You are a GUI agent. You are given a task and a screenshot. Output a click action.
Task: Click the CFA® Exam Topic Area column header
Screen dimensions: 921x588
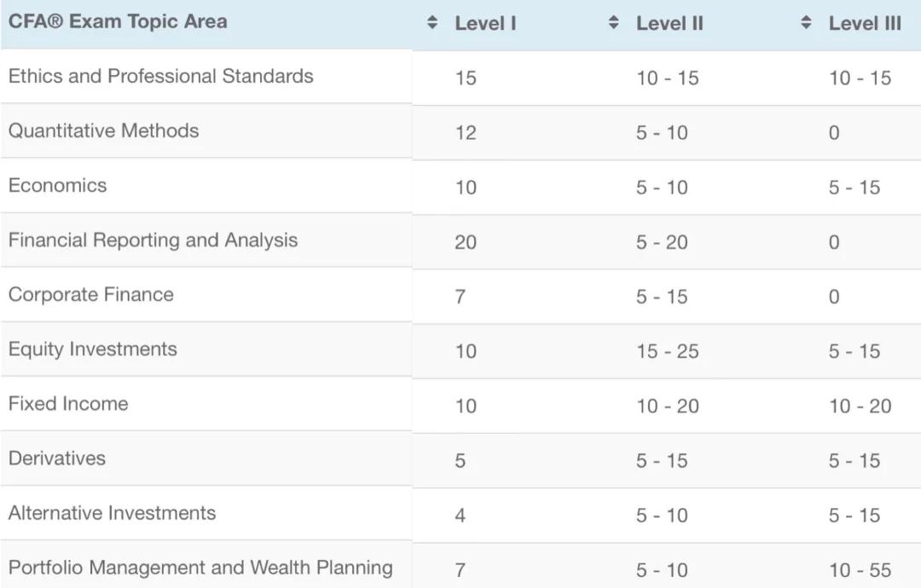coord(118,22)
